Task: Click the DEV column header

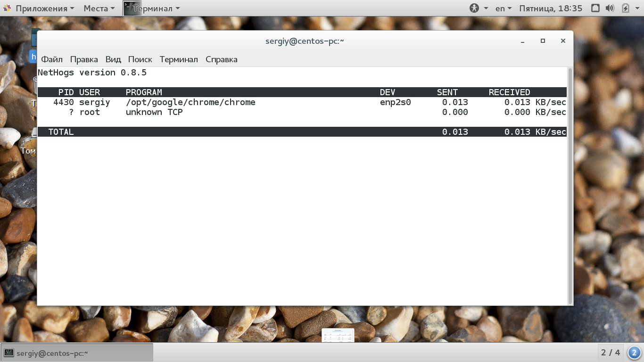Action: tap(388, 92)
